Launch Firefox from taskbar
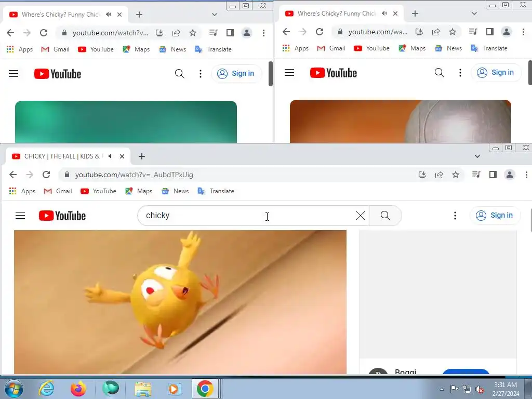The height and width of the screenshot is (399, 532). coord(78,389)
